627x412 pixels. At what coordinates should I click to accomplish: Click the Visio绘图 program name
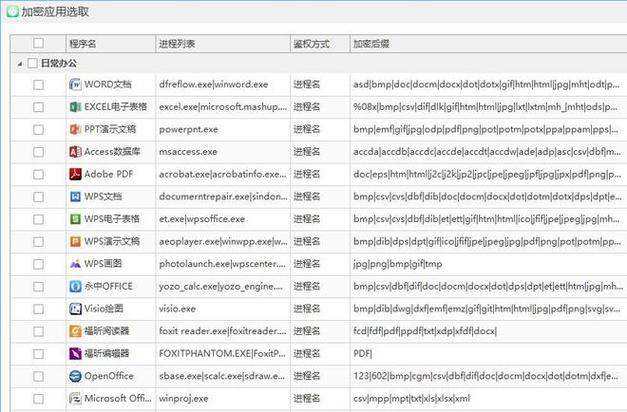coord(104,308)
